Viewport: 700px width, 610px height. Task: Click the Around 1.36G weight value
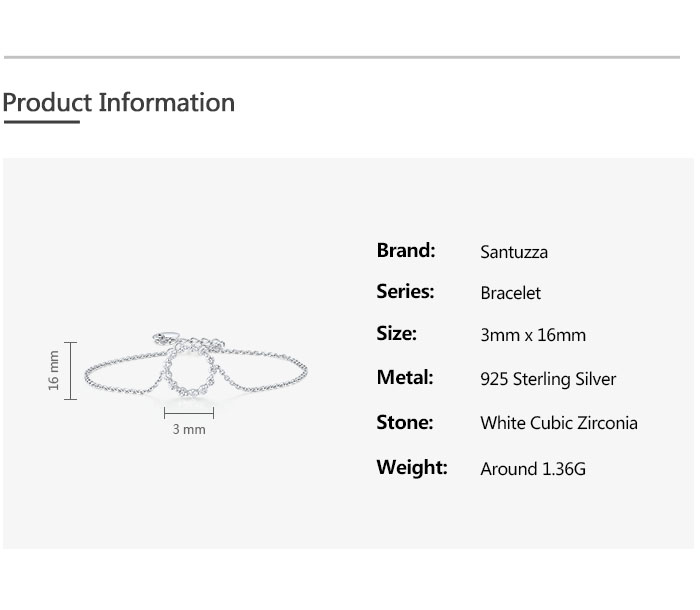pyautogui.click(x=533, y=468)
